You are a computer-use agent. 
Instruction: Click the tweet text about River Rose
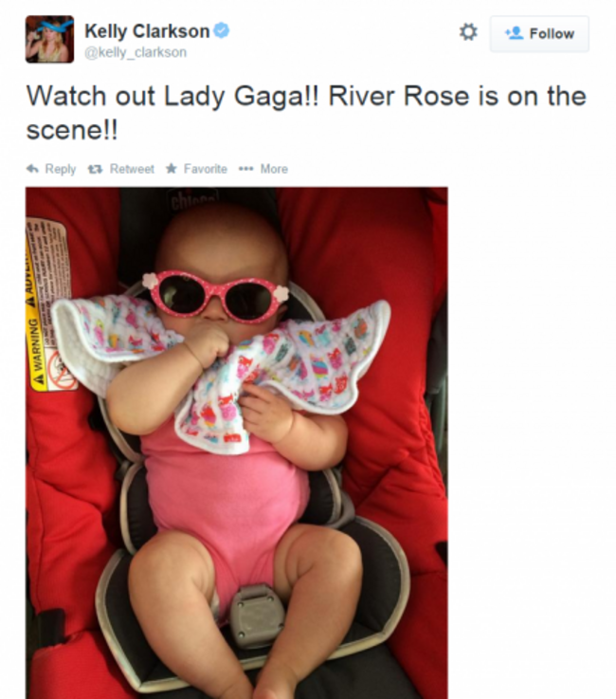pos(306,113)
